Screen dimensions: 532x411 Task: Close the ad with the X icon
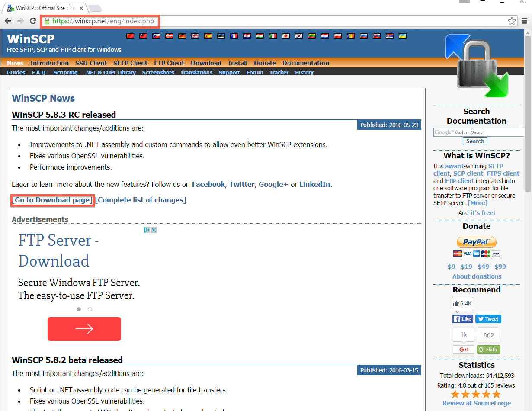tap(154, 230)
